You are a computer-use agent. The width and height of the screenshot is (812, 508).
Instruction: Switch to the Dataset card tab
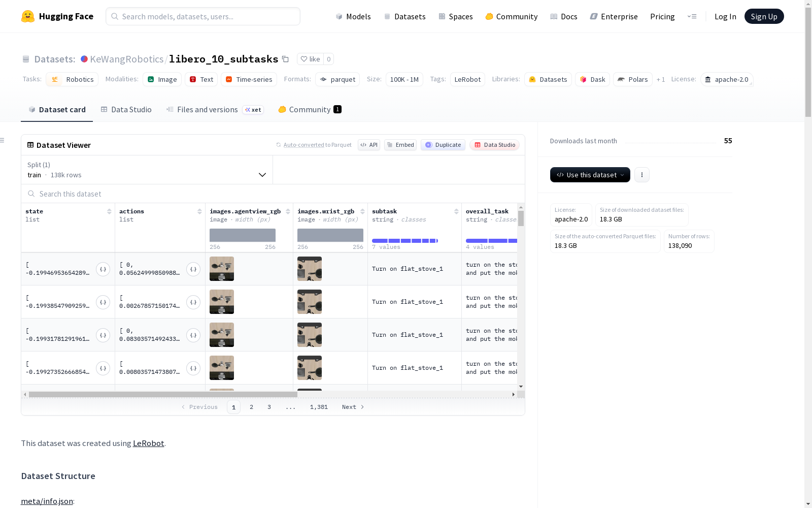click(57, 110)
